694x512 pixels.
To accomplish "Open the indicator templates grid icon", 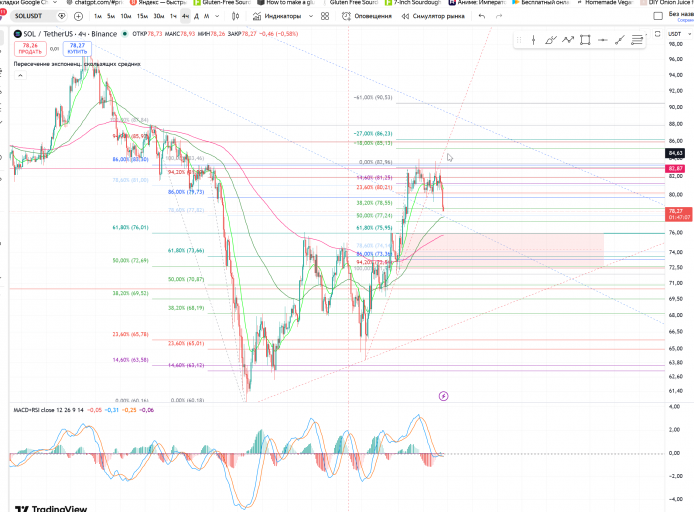I will click(x=325, y=16).
